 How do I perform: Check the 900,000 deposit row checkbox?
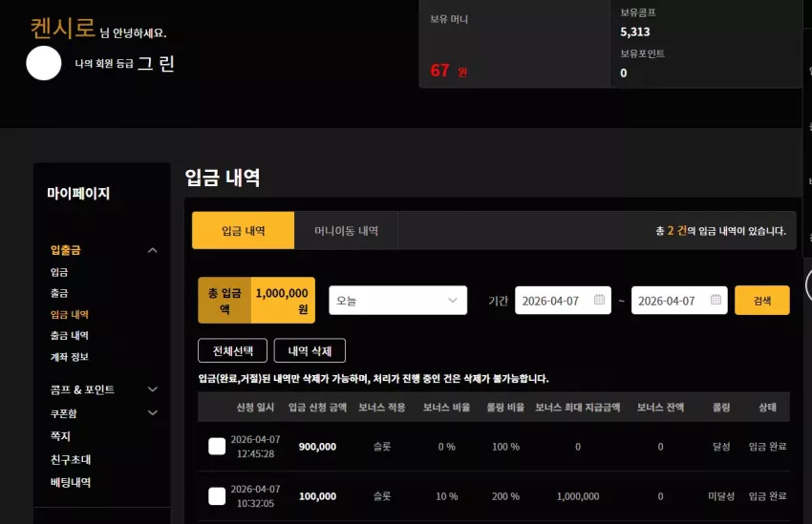point(217,446)
